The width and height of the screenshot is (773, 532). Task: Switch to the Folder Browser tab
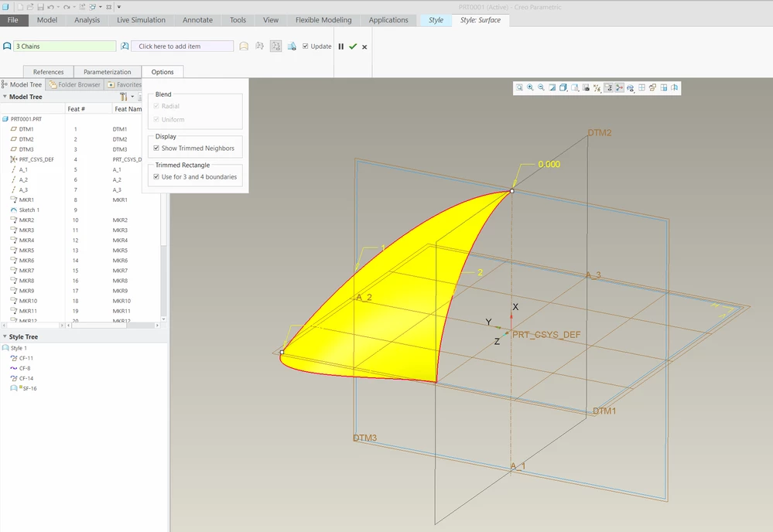coord(75,84)
